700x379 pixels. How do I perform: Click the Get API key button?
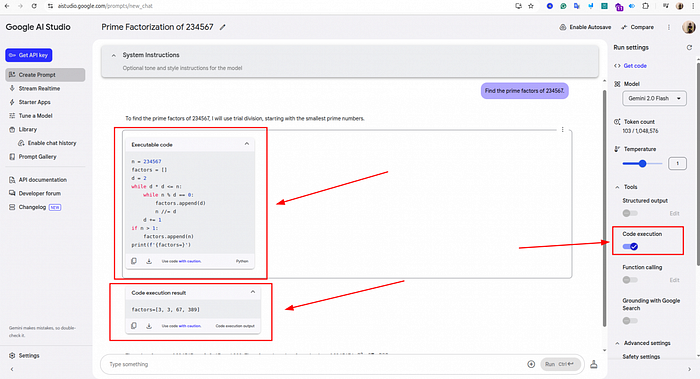pyautogui.click(x=29, y=55)
